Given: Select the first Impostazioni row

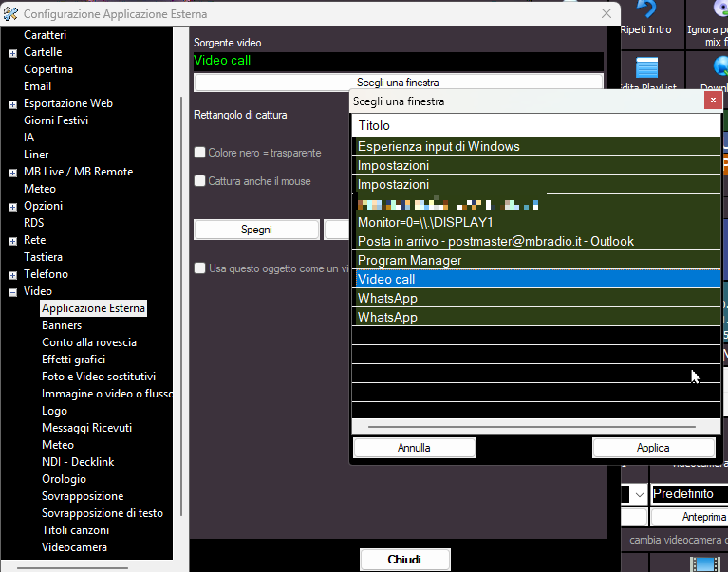Looking at the screenshot, I should tap(536, 165).
